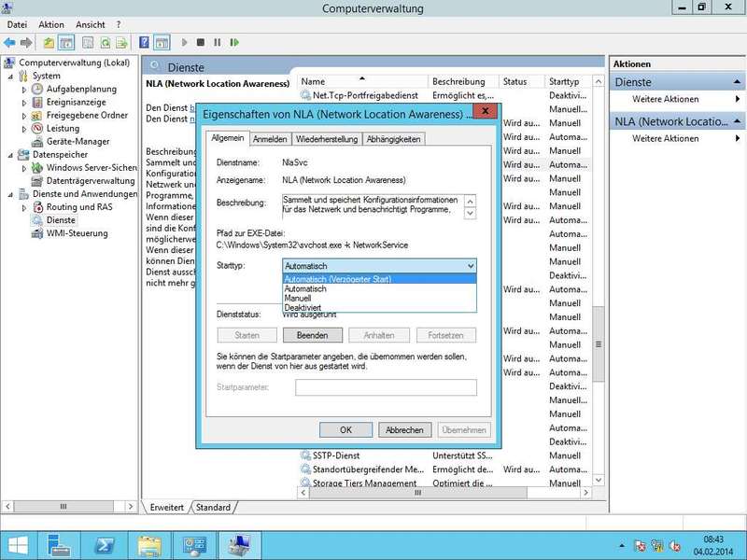
Task: Switch to the Standard view tab
Action: click(213, 508)
